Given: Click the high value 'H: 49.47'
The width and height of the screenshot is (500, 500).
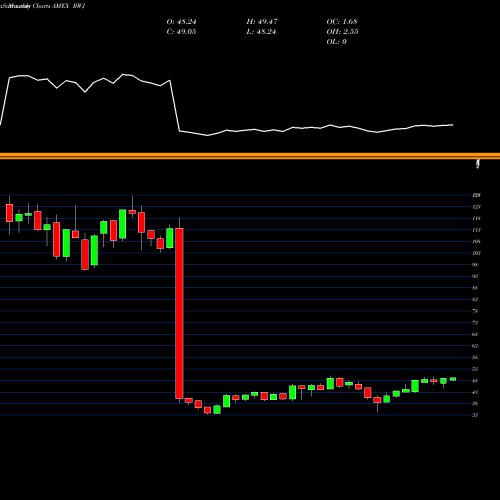Looking at the screenshot, I should coord(262,22).
